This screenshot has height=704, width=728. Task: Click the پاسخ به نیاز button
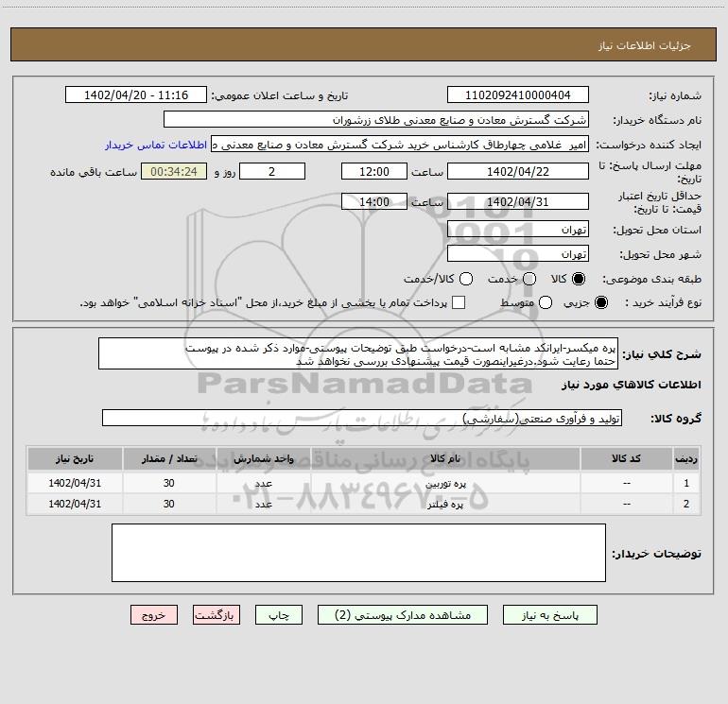(550, 615)
